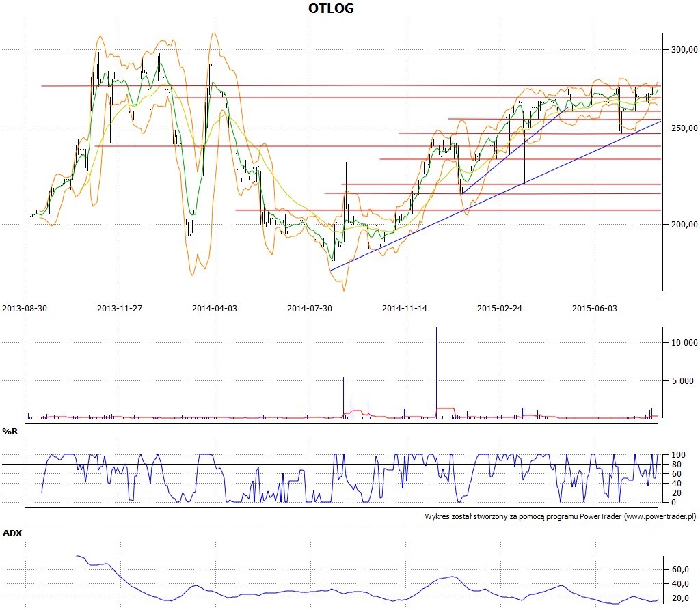The height and width of the screenshot is (610, 700).
Task: Click the tallest volume spike bar
Action: click(436, 372)
